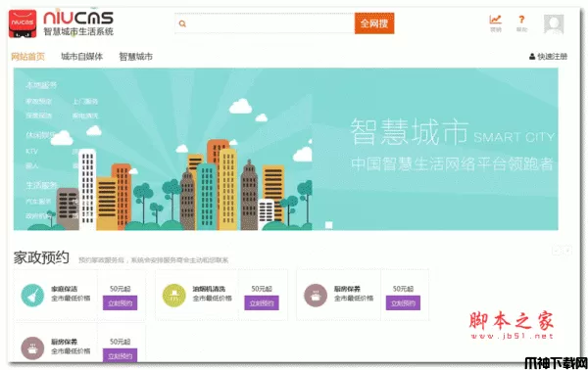Click 立即预约 for 家庭保洁
588x370 pixels.
(x=120, y=303)
